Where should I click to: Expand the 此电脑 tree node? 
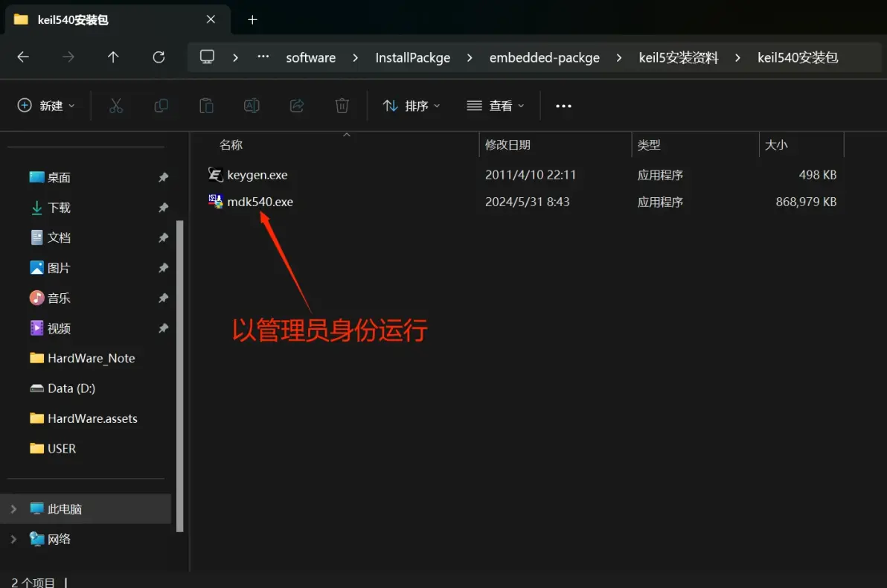click(x=13, y=509)
